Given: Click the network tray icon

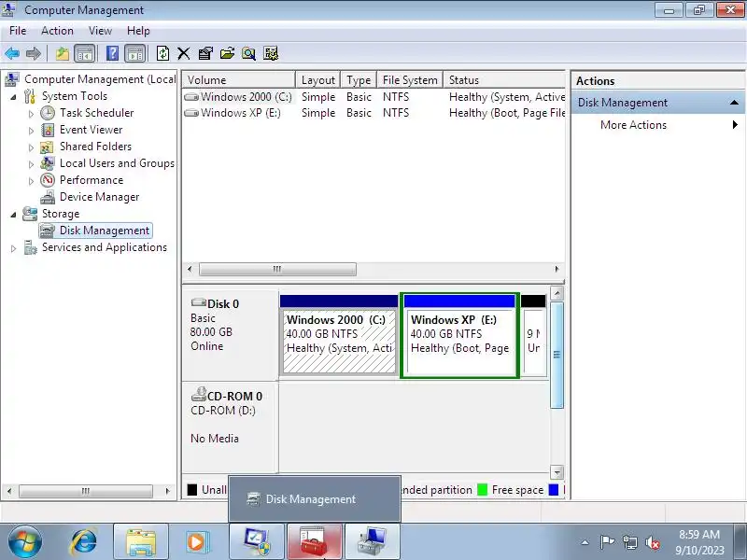Looking at the screenshot, I should click(629, 542).
